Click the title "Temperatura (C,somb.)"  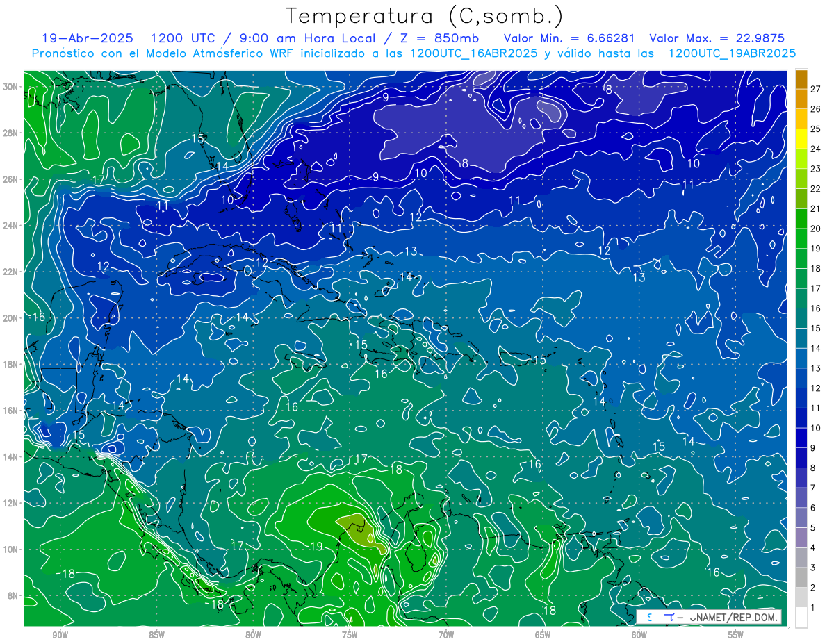click(425, 16)
